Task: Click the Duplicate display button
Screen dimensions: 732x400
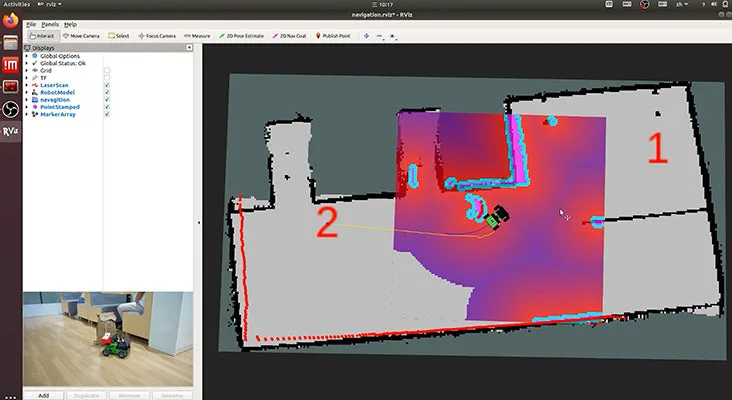Action: click(x=86, y=395)
